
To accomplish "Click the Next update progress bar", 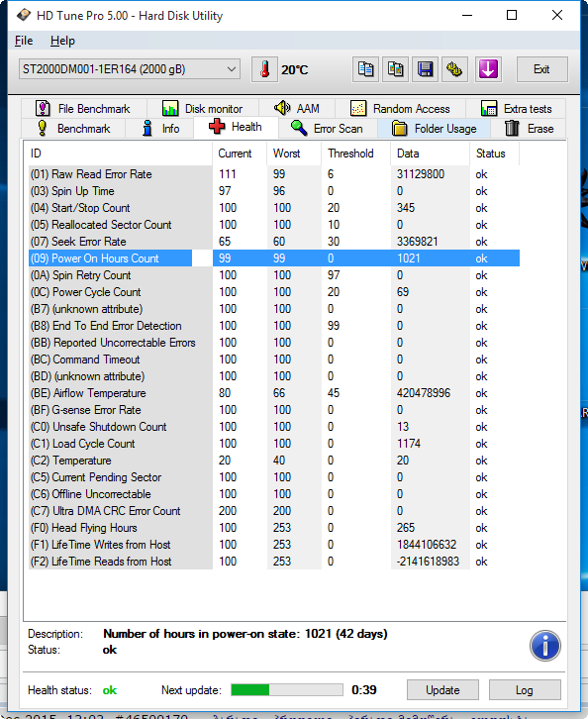I will 287,689.
